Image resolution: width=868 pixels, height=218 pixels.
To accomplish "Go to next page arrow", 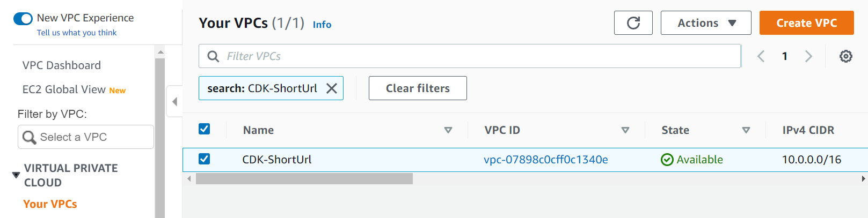I will (x=808, y=56).
